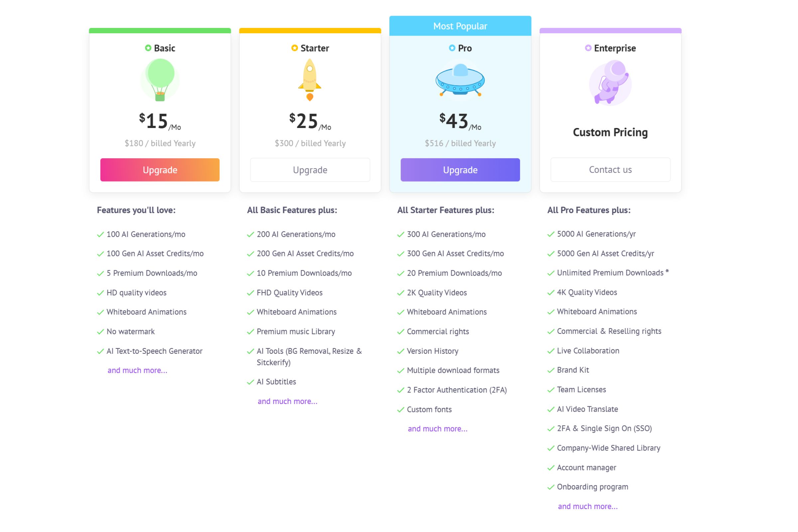Expand Basic features with 'and much more...'

(x=137, y=370)
